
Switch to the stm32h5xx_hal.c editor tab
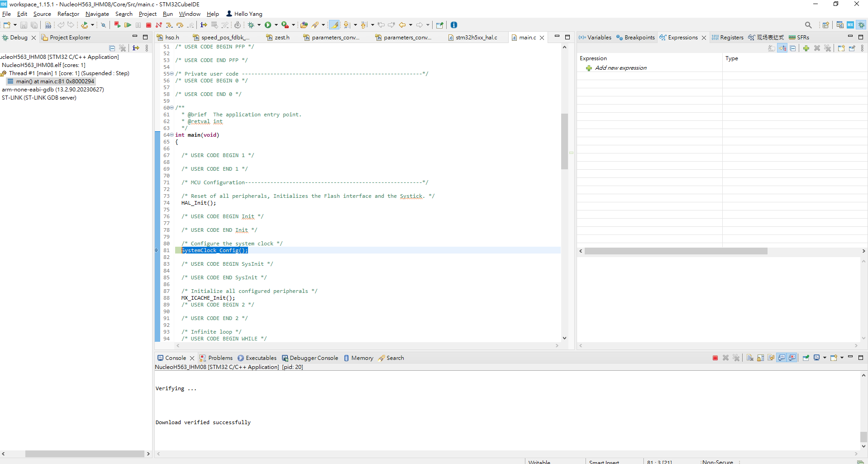point(473,37)
